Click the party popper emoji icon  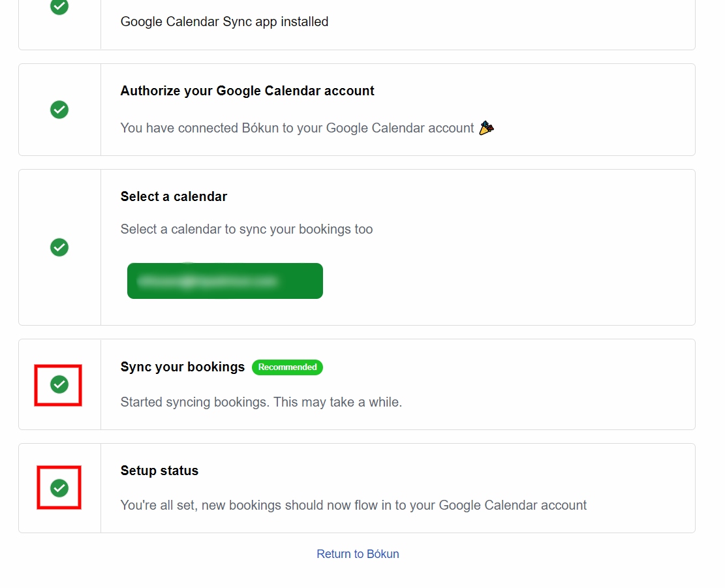coord(486,128)
